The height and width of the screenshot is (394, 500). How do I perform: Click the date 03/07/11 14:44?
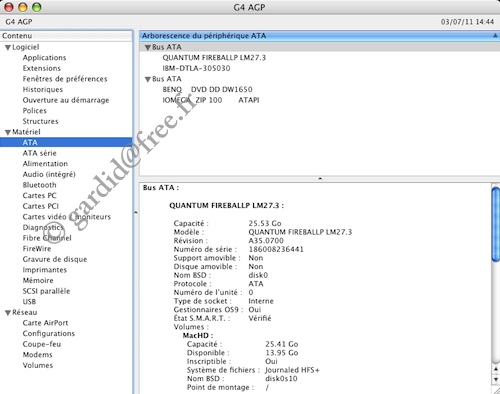click(467, 22)
